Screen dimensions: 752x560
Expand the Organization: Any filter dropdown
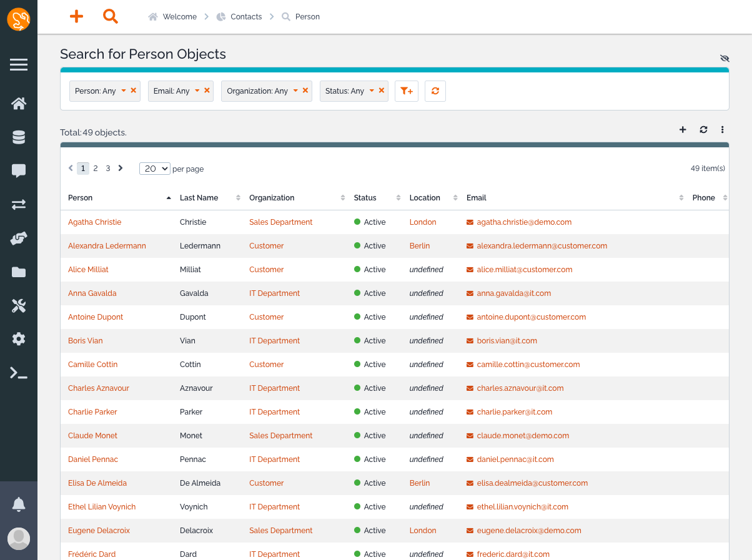coord(295,91)
